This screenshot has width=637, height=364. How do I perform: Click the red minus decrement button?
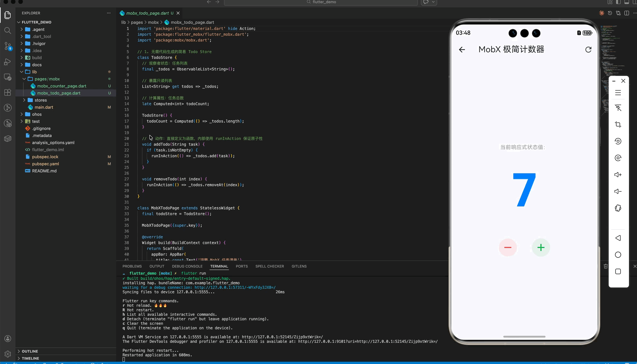[x=508, y=248]
